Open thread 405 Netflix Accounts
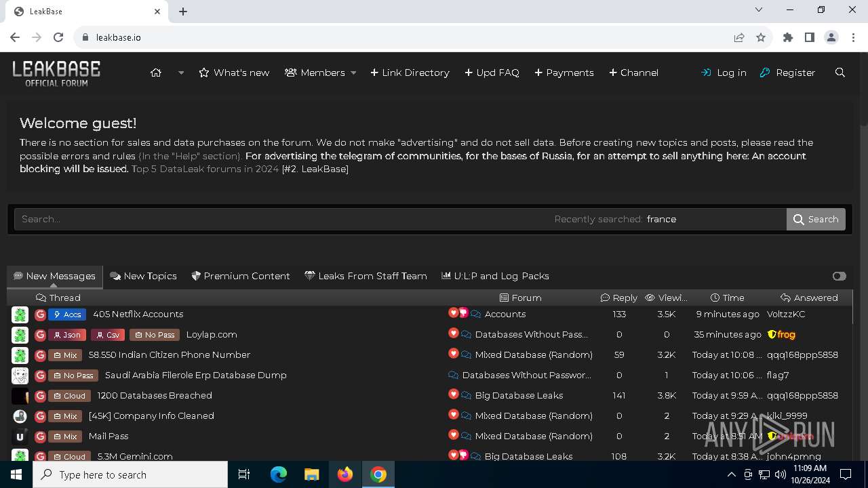Screen dimensions: 868x488 click(138, 314)
